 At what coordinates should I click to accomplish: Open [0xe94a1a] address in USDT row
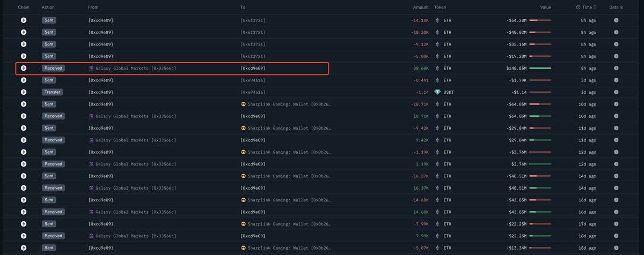253,92
